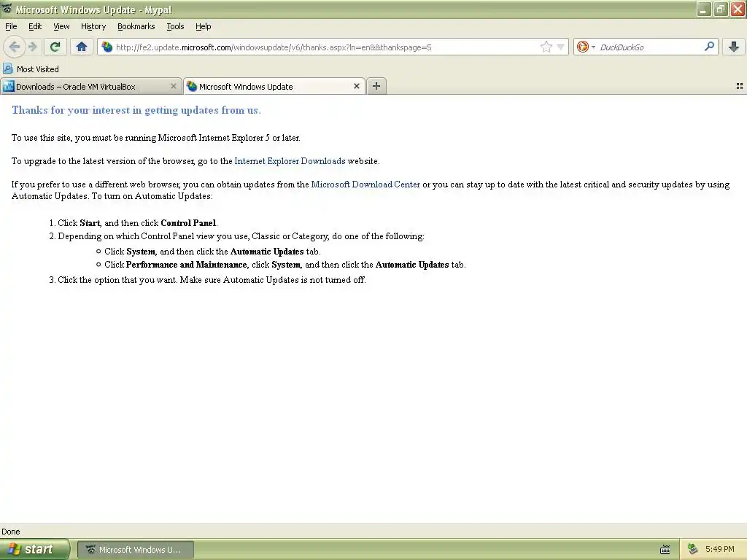Open the tab groups grid icon
The image size is (747, 560).
pyautogui.click(x=740, y=86)
